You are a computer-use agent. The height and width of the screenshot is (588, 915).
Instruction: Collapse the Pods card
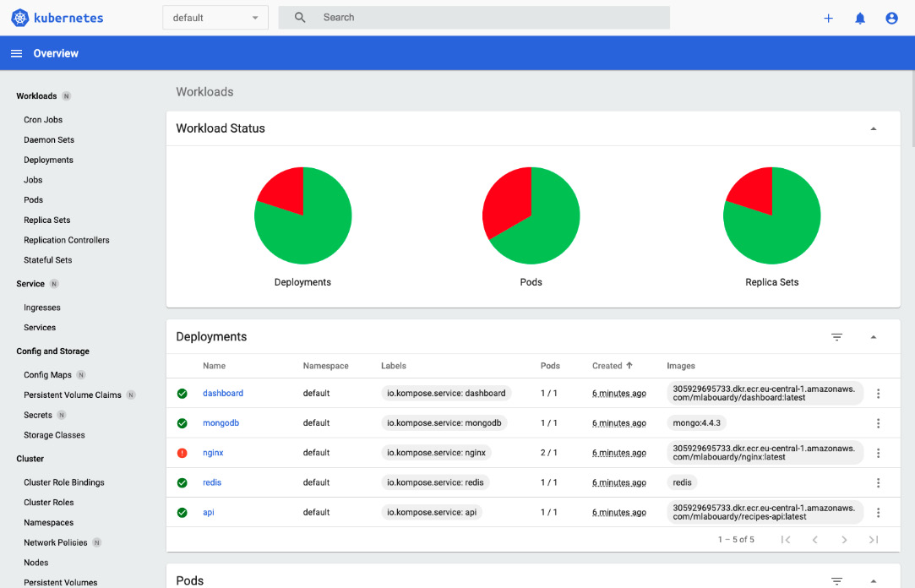pyautogui.click(x=874, y=581)
